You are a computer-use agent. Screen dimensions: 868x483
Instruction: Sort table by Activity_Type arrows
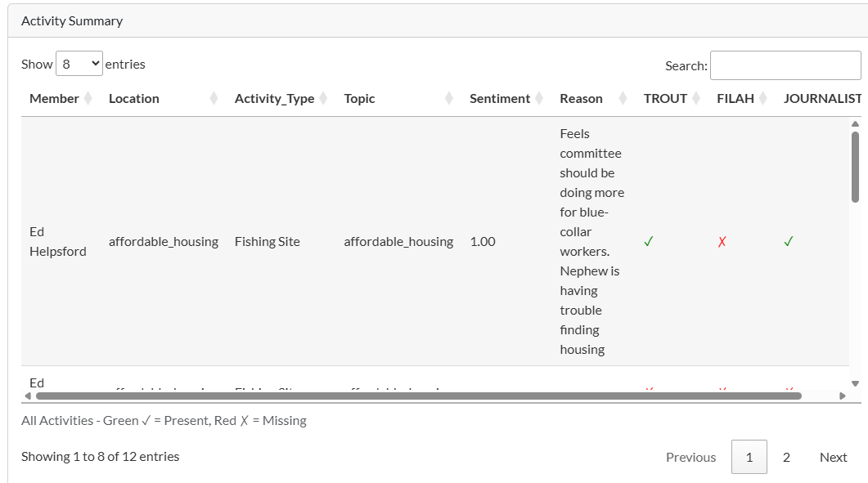pos(323,99)
